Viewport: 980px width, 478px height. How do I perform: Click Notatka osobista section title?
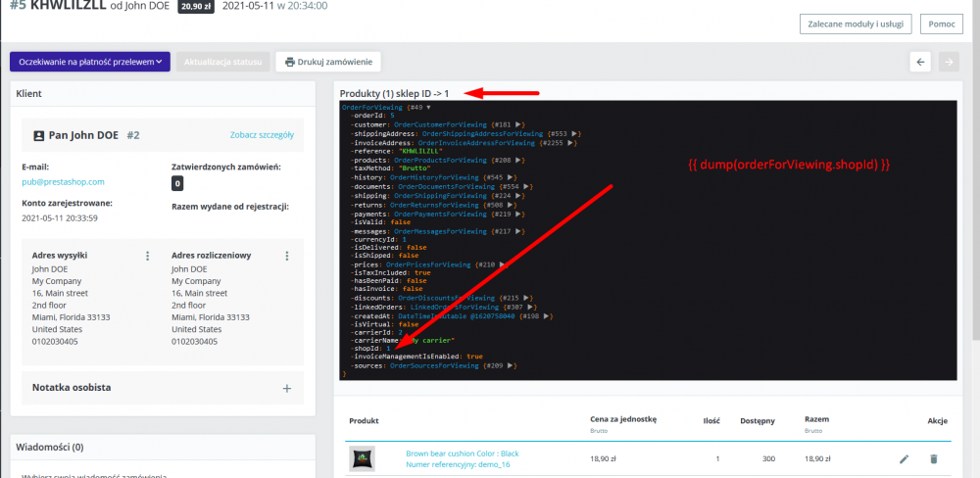pos(72,388)
